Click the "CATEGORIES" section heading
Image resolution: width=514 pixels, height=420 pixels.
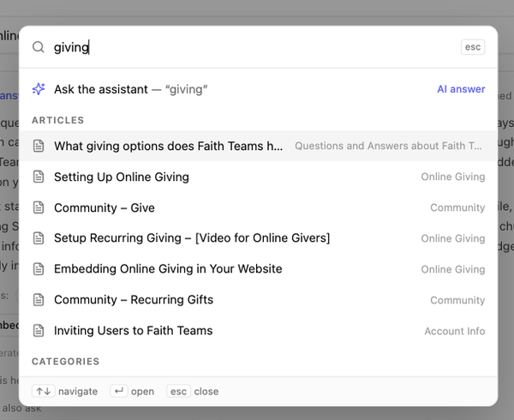(66, 362)
